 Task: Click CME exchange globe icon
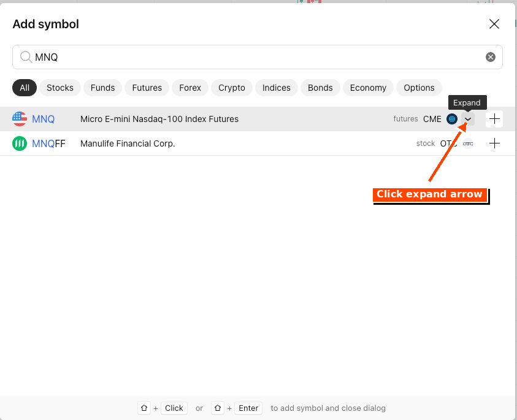pyautogui.click(x=452, y=119)
